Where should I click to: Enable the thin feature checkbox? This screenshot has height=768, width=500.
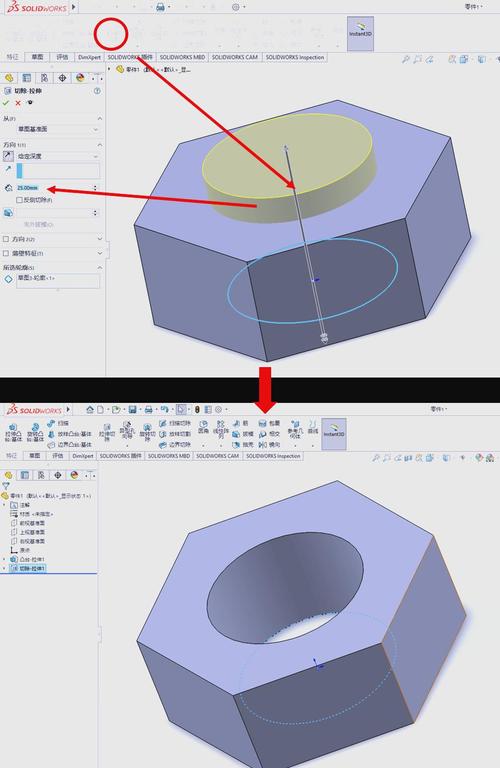click(x=6, y=253)
